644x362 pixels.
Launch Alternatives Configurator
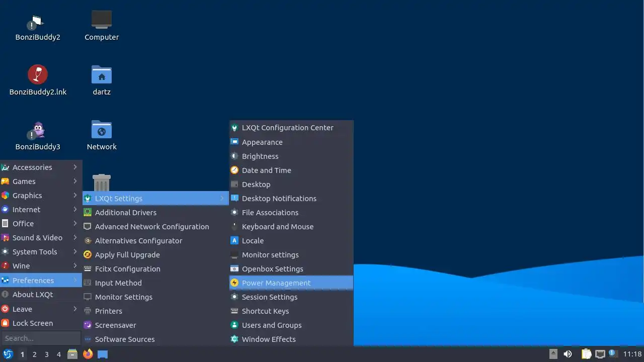coord(155,240)
